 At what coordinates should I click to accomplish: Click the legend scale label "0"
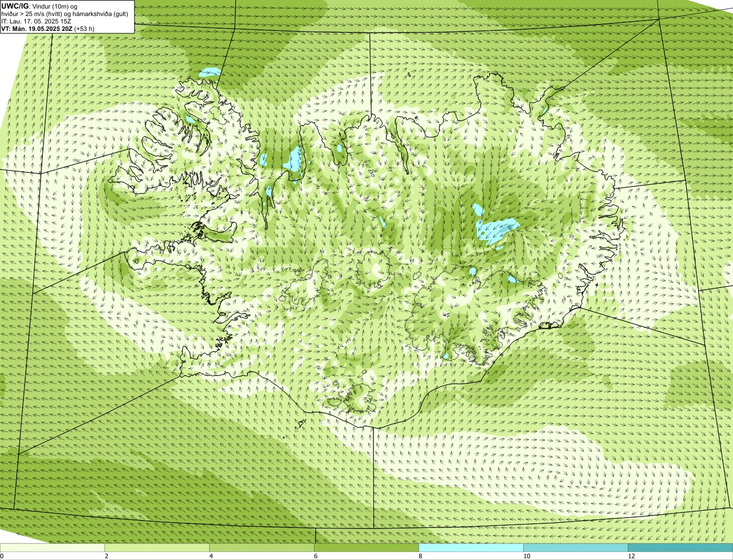pyautogui.click(x=2, y=556)
